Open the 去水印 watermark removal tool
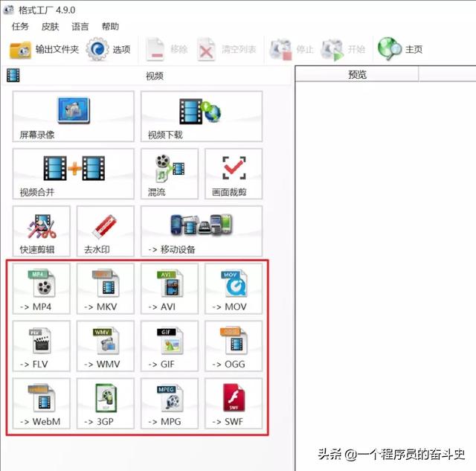 tap(106, 231)
